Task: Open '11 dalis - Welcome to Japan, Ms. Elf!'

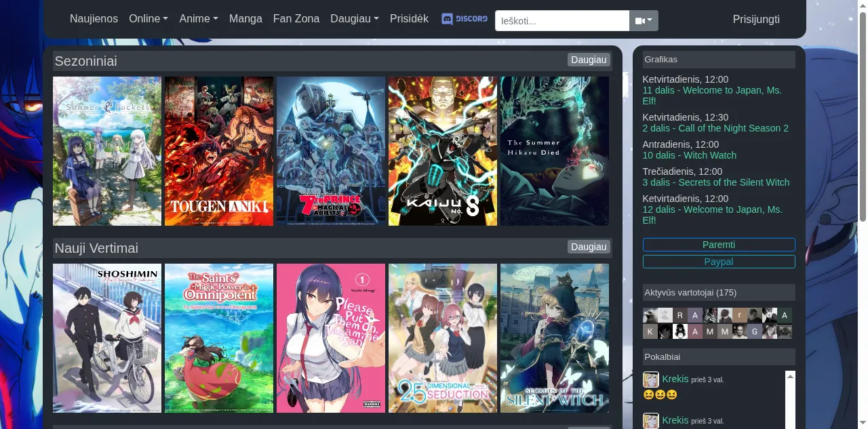Action: click(x=712, y=96)
